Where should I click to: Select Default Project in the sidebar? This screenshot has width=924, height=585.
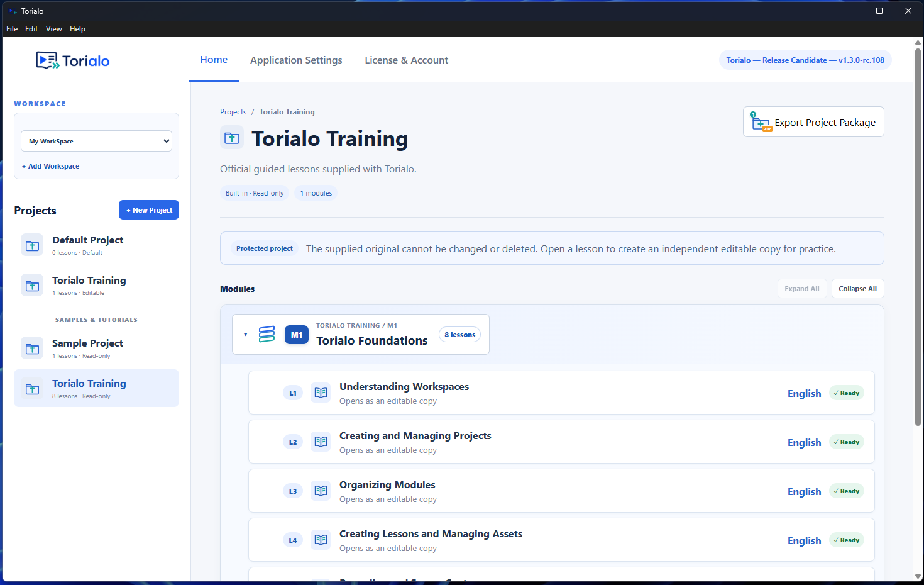[96, 245]
